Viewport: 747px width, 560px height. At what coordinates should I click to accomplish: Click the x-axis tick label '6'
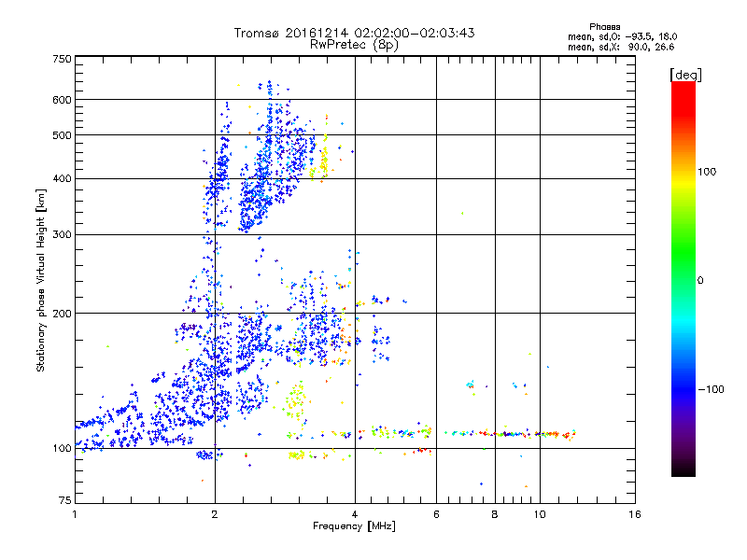[436, 514]
